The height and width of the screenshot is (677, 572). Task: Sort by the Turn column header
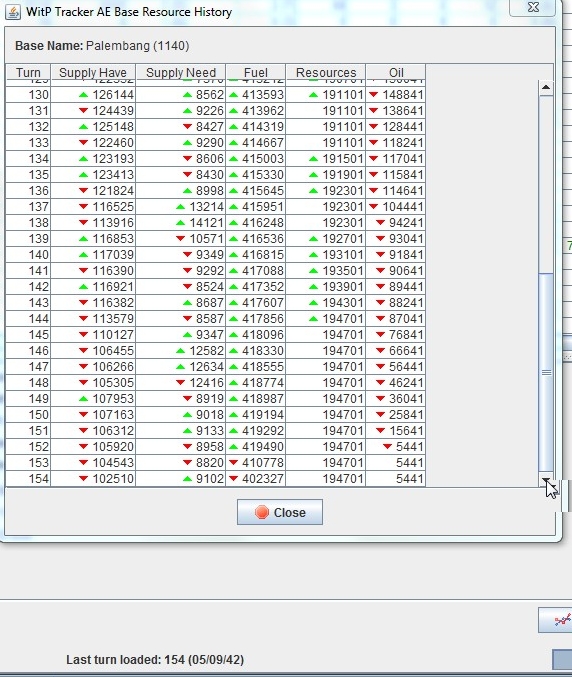click(28, 72)
